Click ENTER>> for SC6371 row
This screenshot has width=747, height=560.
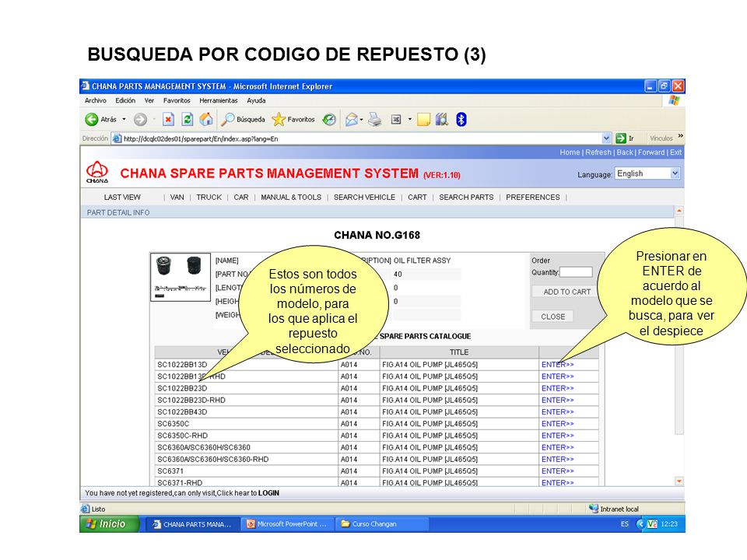pyautogui.click(x=557, y=471)
